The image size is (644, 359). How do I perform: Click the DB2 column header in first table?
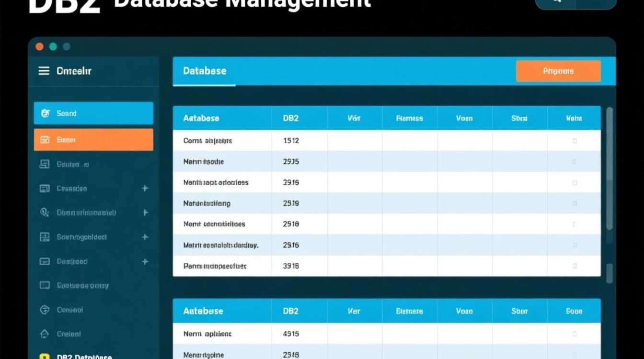point(291,118)
